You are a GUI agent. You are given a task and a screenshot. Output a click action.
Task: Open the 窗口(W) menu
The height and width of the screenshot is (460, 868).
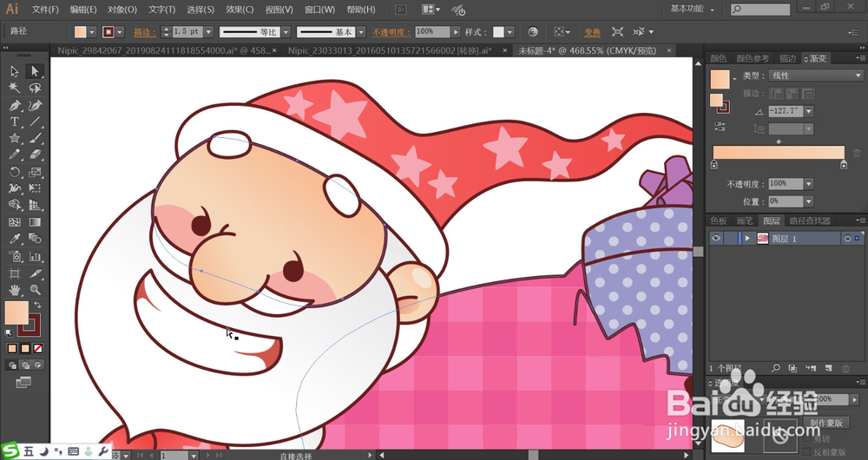click(x=320, y=10)
